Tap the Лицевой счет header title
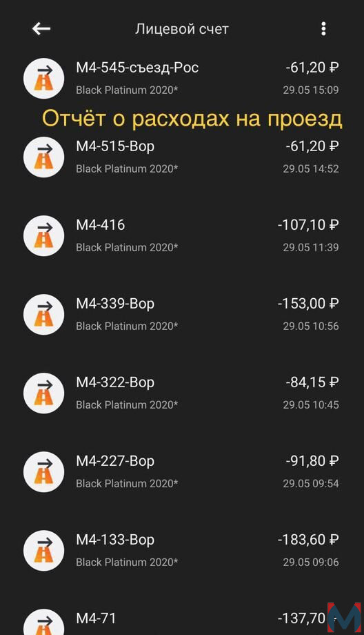364x635 pixels. pyautogui.click(x=182, y=29)
